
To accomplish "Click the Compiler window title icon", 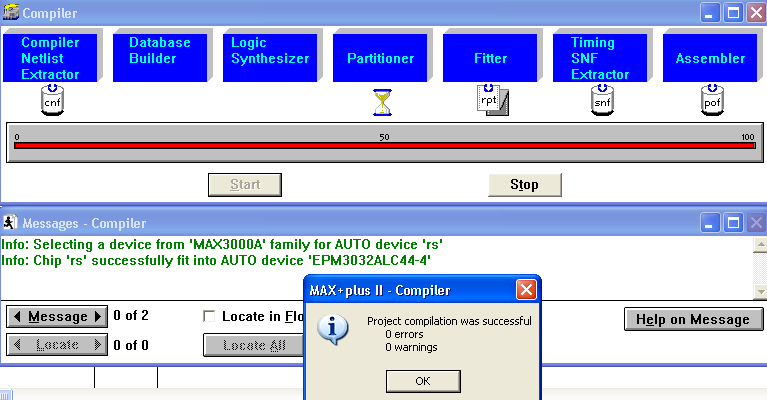I will [11, 13].
